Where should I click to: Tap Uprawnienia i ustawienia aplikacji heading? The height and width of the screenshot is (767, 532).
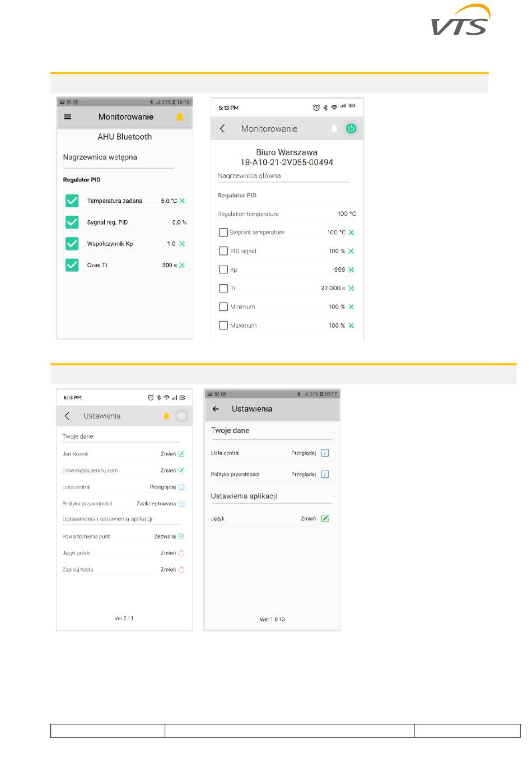(108, 519)
